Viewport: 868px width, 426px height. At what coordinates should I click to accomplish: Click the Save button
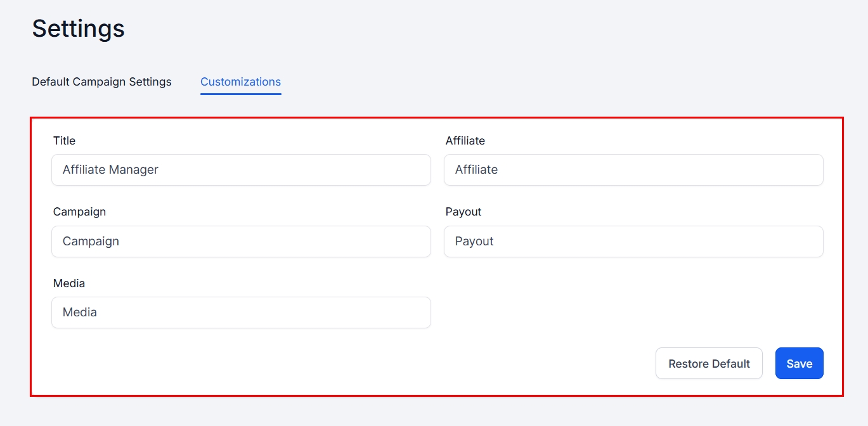pos(799,363)
